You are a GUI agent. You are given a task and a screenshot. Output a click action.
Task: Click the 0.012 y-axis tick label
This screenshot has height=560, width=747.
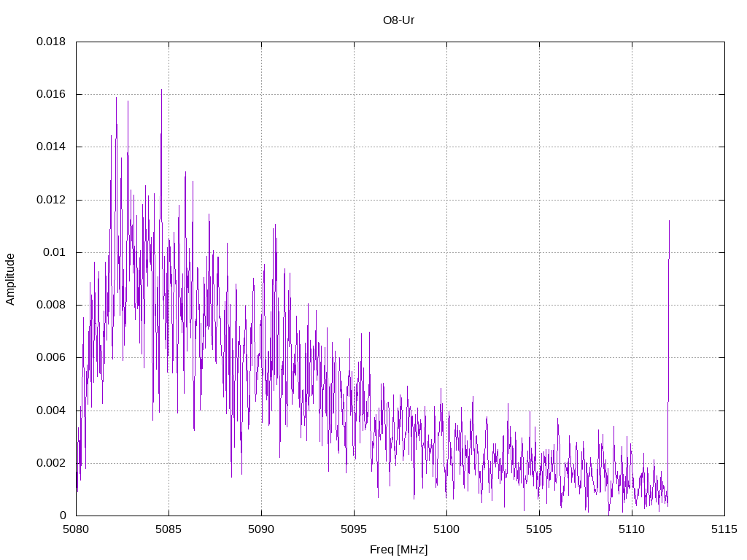coord(51,200)
